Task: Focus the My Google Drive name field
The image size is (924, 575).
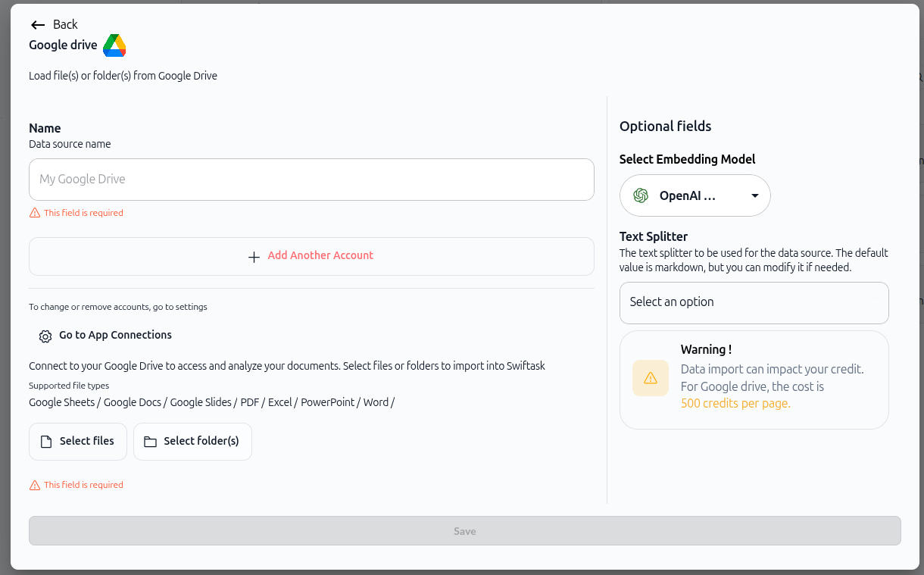Action: coord(311,180)
